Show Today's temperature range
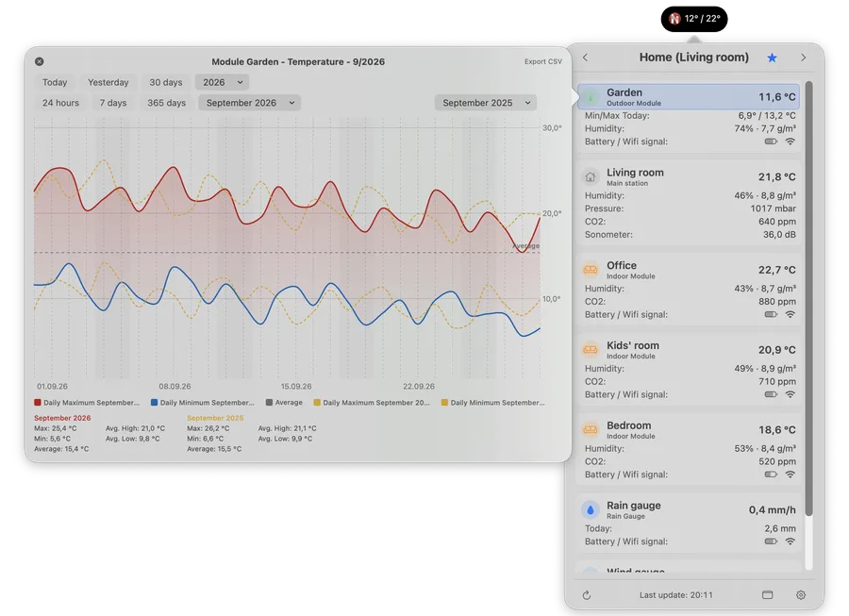The width and height of the screenshot is (849, 616). pyautogui.click(x=55, y=82)
